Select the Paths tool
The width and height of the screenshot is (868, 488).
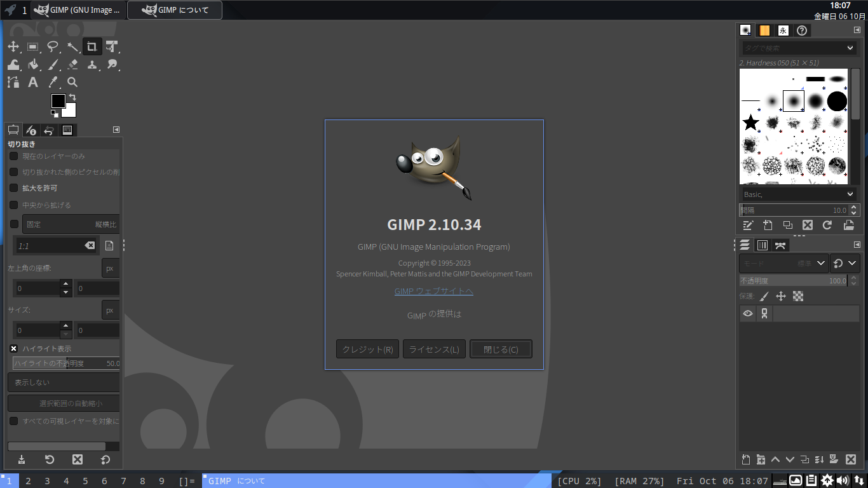click(x=13, y=82)
